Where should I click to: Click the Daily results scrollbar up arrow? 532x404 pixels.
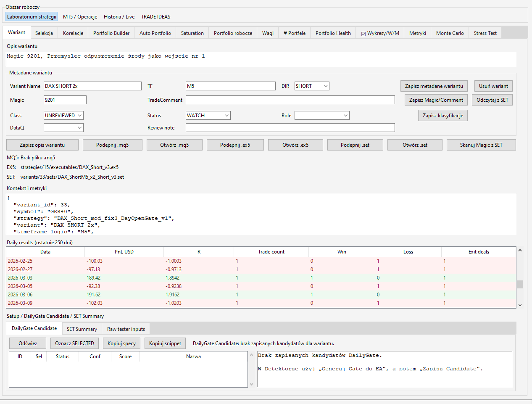coord(520,251)
